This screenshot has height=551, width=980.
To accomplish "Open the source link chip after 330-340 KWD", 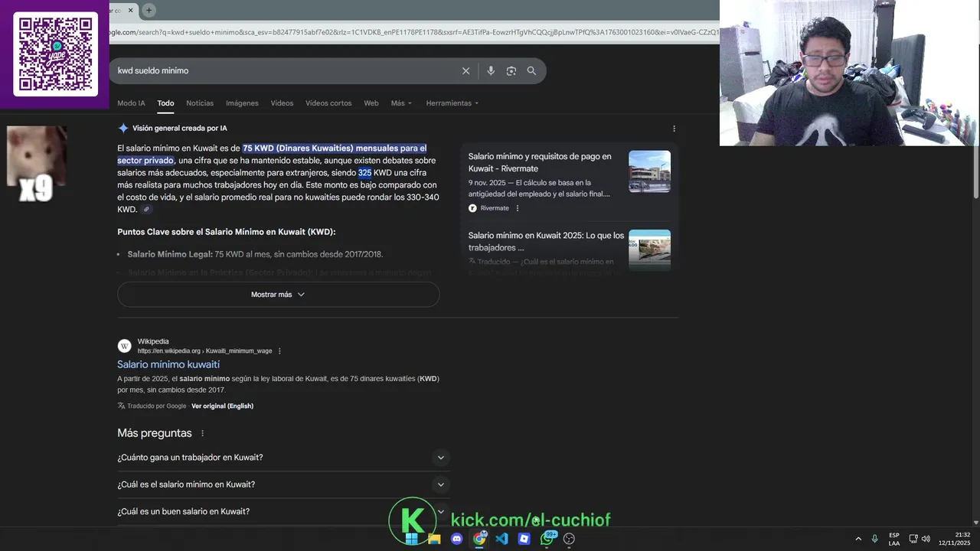I will pyautogui.click(x=147, y=210).
